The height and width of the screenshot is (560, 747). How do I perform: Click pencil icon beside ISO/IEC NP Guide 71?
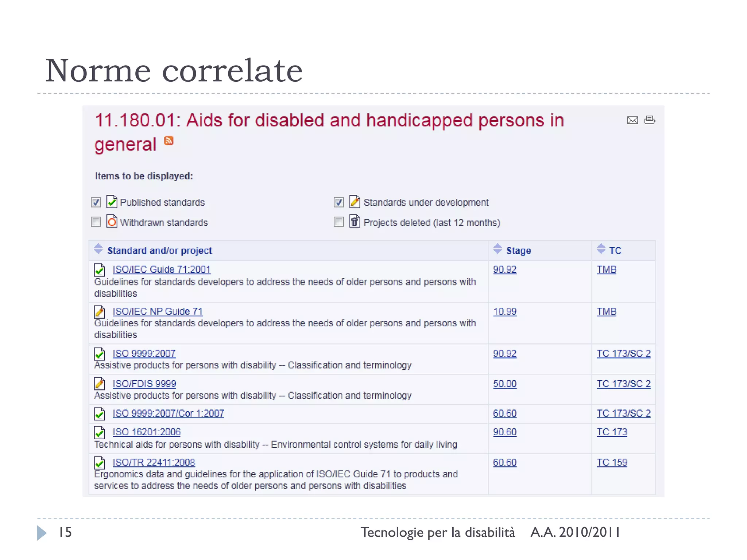pos(100,312)
